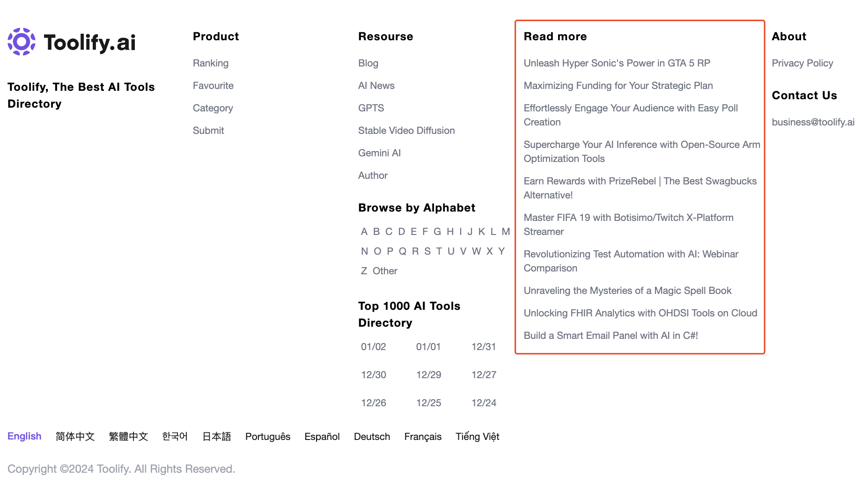
Task: Click the business@toolify.ai email address
Action: (x=813, y=122)
